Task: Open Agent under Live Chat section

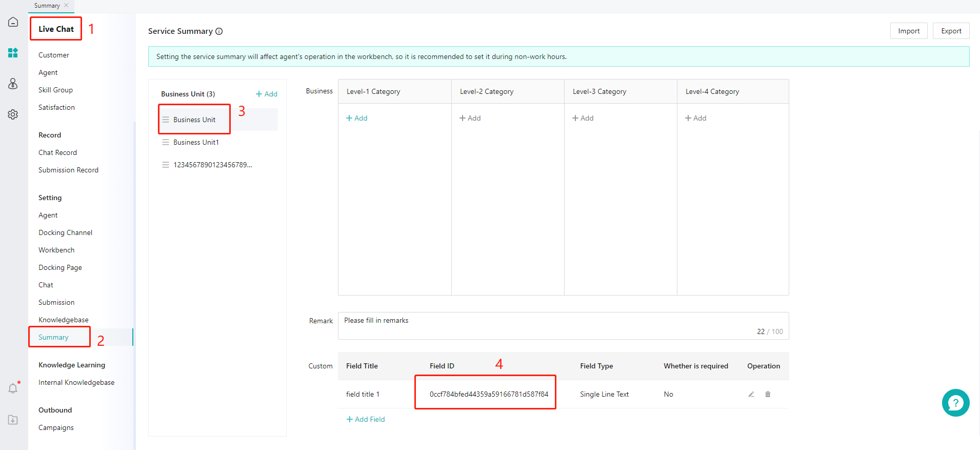Action: pyautogui.click(x=48, y=72)
